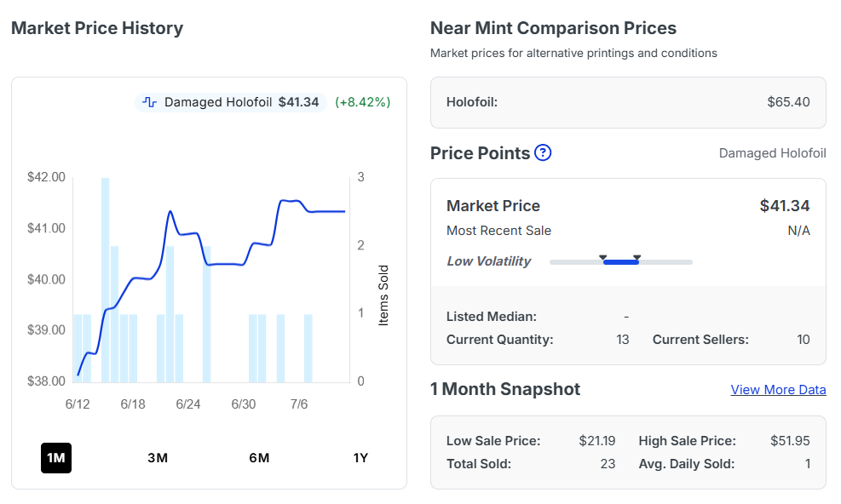Click the Low Volatility blue slider bar
This screenshot has height=504, width=841.
coord(620,262)
